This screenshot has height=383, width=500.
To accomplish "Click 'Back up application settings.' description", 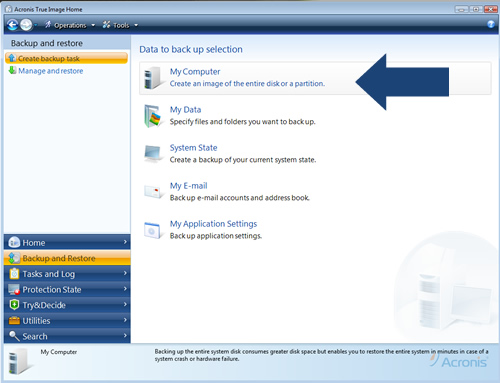I will tap(216, 236).
